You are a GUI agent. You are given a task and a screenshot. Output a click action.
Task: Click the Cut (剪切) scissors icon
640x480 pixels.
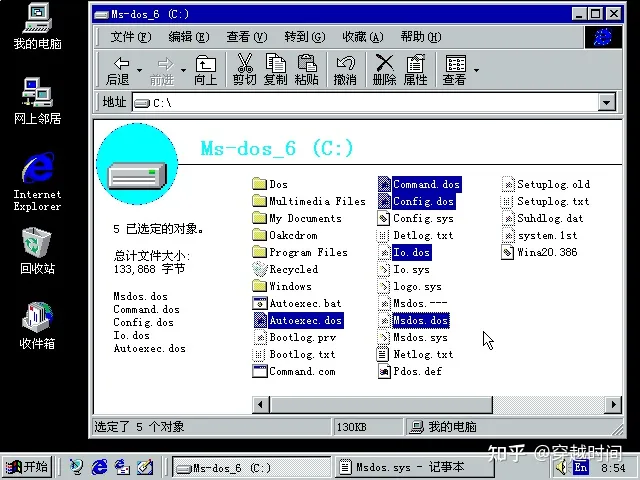[x=244, y=69]
